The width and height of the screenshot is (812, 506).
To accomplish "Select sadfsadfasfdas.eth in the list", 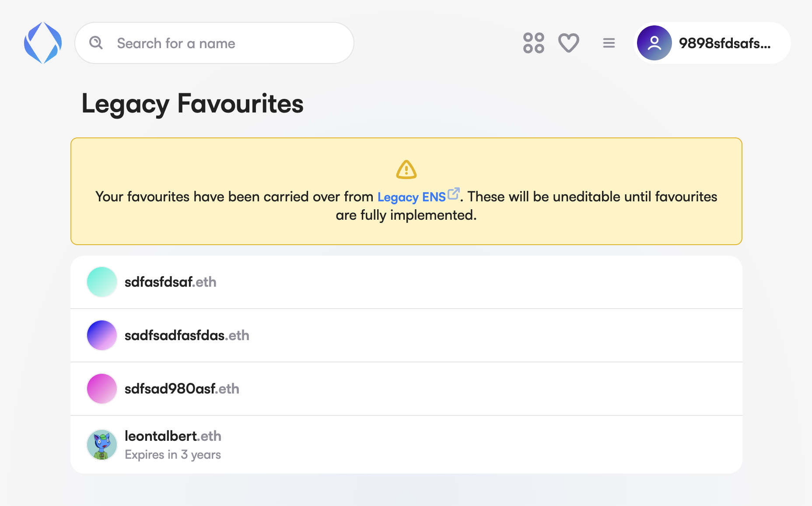I will pos(187,336).
